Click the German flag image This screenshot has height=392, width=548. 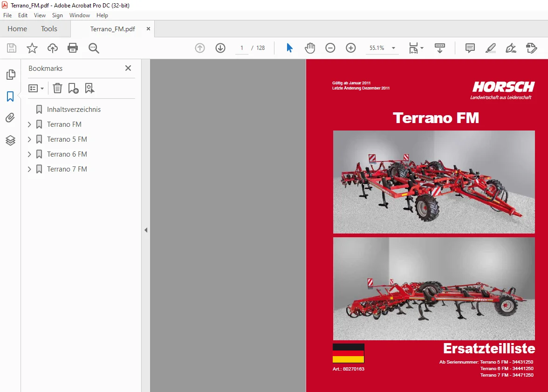pyautogui.click(x=348, y=353)
